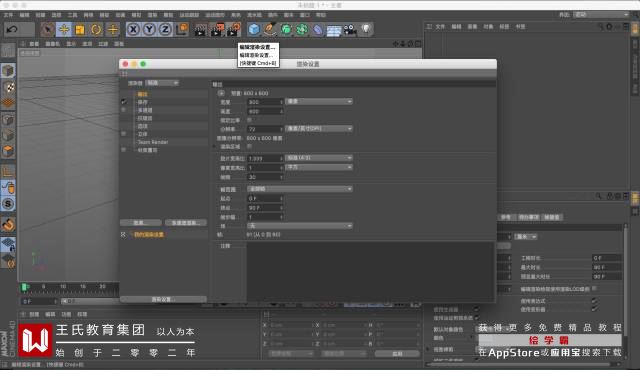Image resolution: width=640 pixels, height=370 pixels.
Task: Activate the Scale tool
Action: point(80,29)
